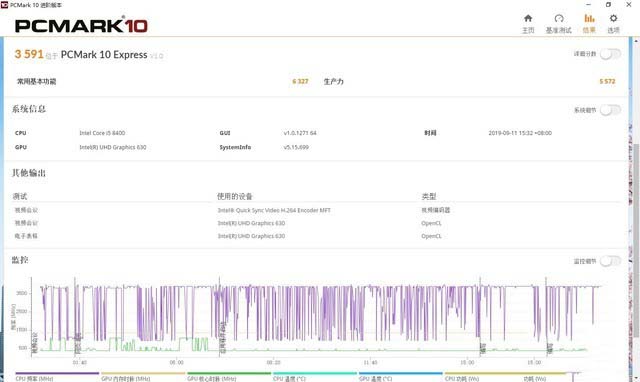
Task: Click the 监控 monitoring section heading
Action: 20,260
